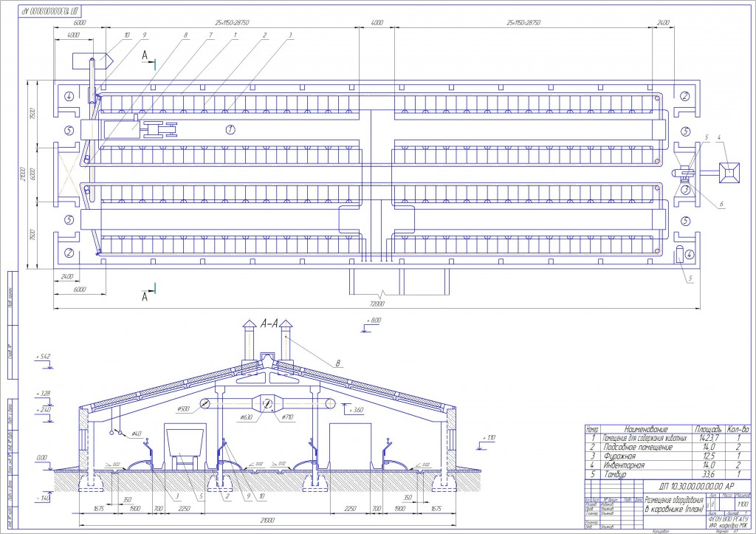Click the organization text 'ФГОУ ВПО РГАТУ'
The width and height of the screenshot is (756, 534).
coord(727,519)
